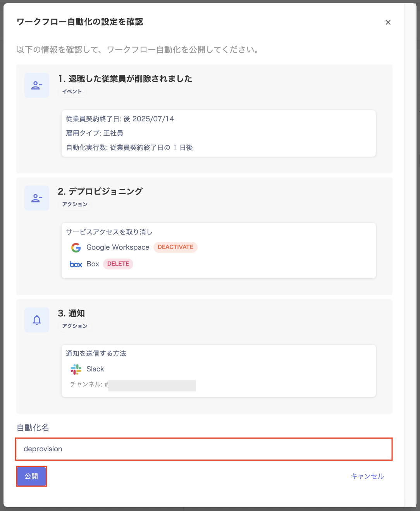Click the 従業員契約終了日 2025/07/14 line
The width and height of the screenshot is (420, 511).
(120, 119)
